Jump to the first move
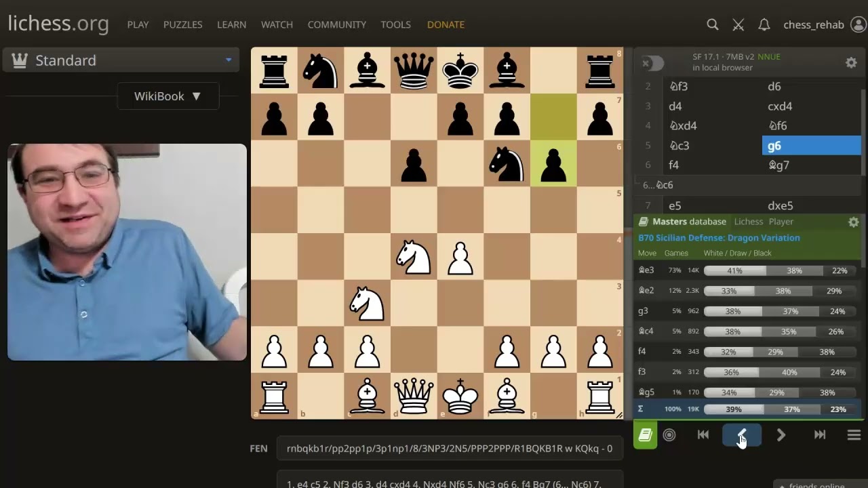The width and height of the screenshot is (868, 488). 703,435
